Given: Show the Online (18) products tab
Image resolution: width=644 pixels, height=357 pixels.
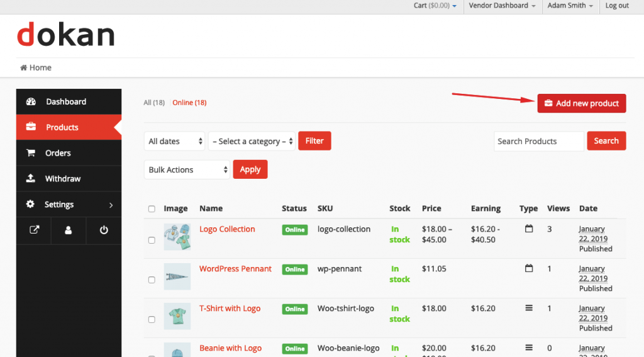Looking at the screenshot, I should pos(189,103).
